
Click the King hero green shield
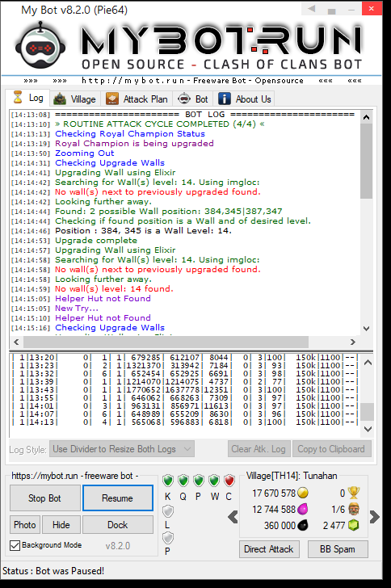[168, 481]
